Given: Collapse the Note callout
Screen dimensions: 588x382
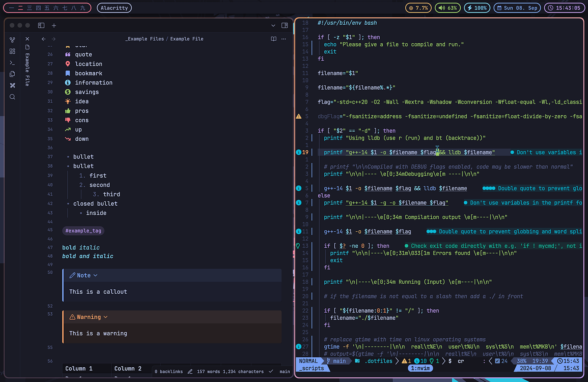Looking at the screenshot, I should click(95, 275).
